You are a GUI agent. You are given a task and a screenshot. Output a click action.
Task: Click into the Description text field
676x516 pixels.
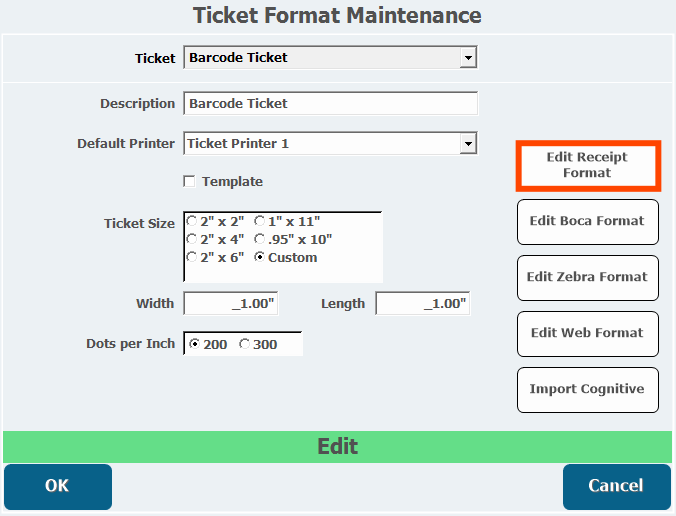(x=331, y=103)
